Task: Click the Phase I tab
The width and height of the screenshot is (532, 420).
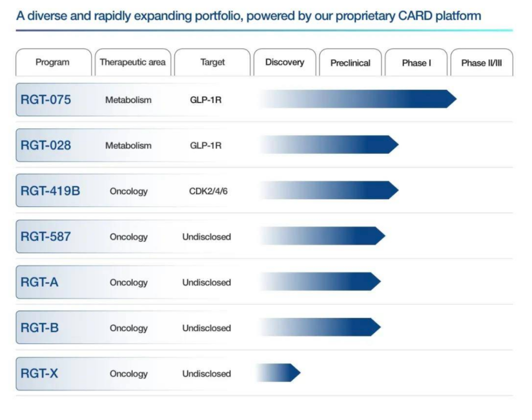Action: click(x=416, y=63)
